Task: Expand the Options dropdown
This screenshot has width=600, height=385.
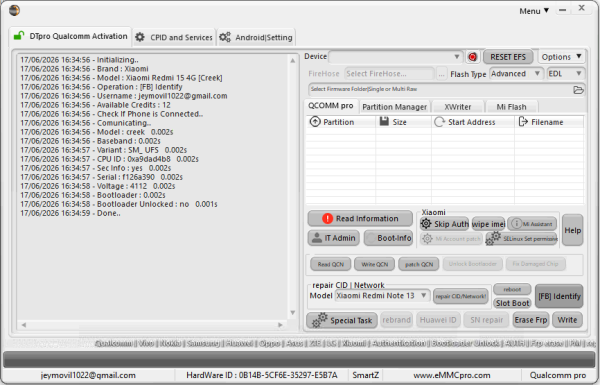Action: coord(561,57)
